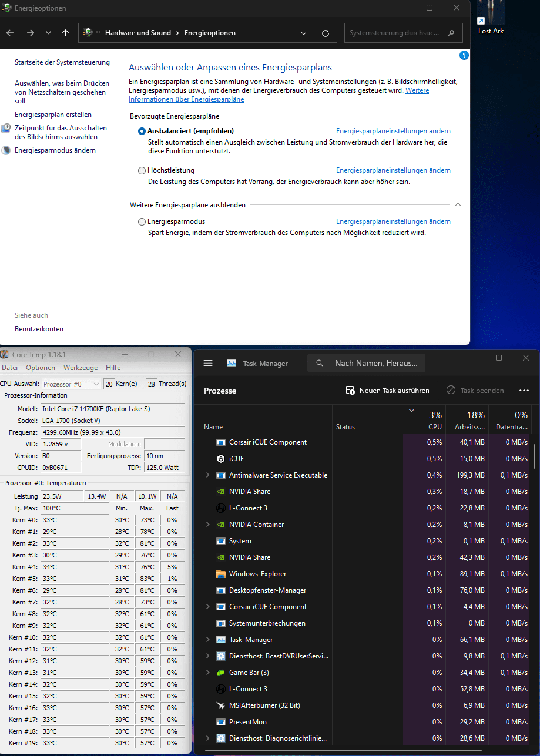This screenshot has width=540, height=756.
Task: Select Windows-Explorer folder icon
Action: pyautogui.click(x=221, y=574)
